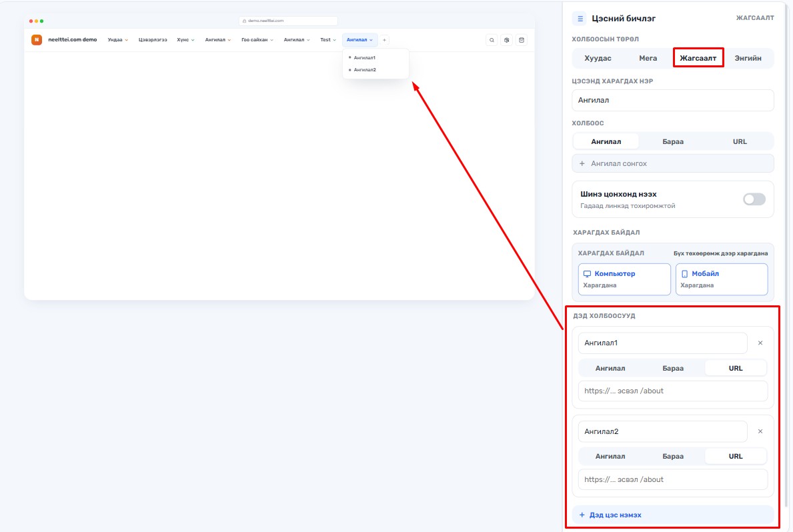Click the Ангилал сонгох button
The width and height of the screenshot is (793, 532).
click(673, 163)
